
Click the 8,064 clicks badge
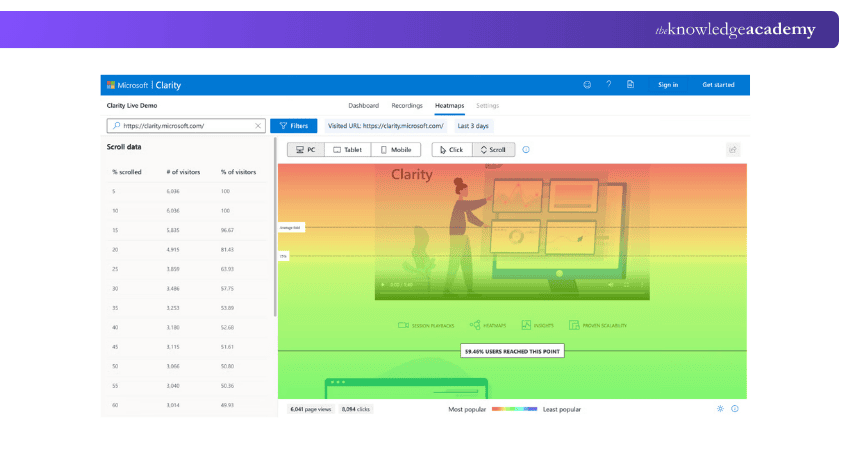tap(356, 409)
